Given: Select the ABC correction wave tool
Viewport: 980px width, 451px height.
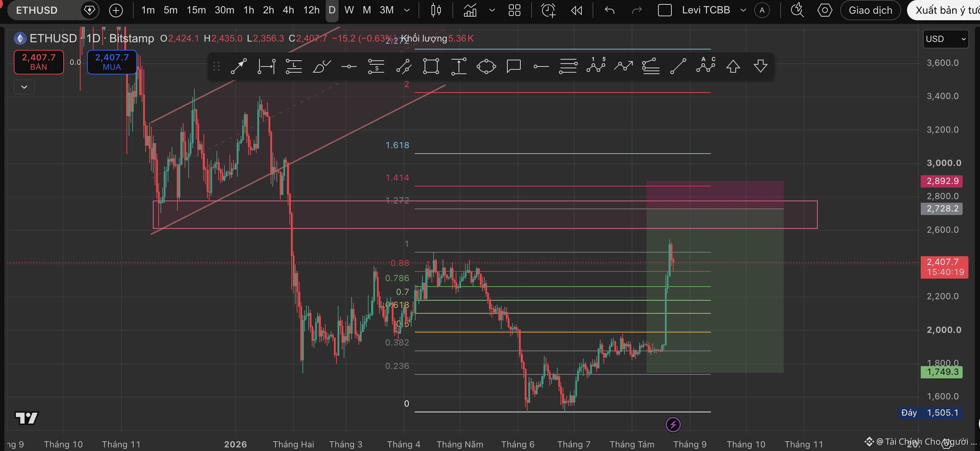Looking at the screenshot, I should 706,65.
